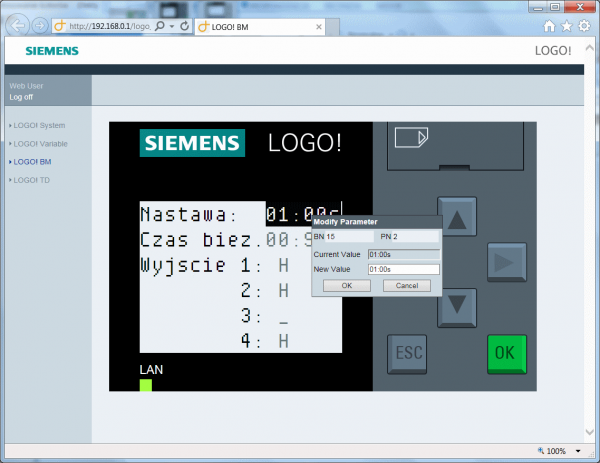The image size is (600, 463).
Task: Click the Refresh page icon
Action: [x=184, y=26]
